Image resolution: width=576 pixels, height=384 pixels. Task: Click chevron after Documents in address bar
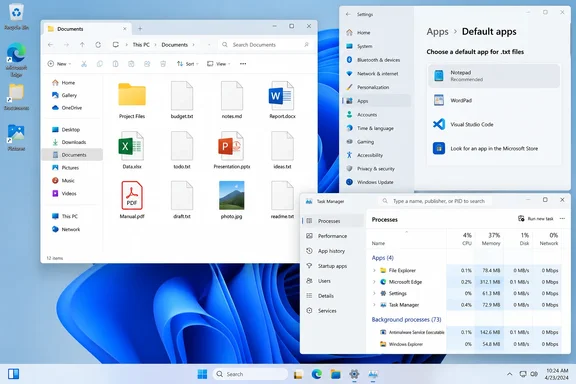click(x=194, y=45)
